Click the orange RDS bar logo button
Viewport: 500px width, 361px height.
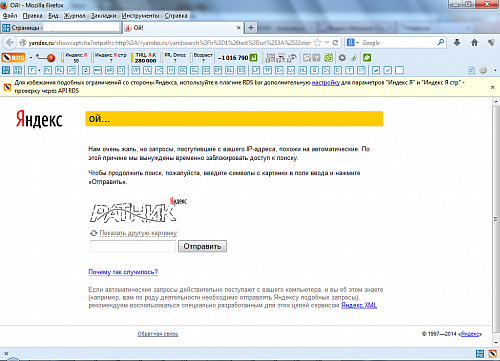pos(13,58)
